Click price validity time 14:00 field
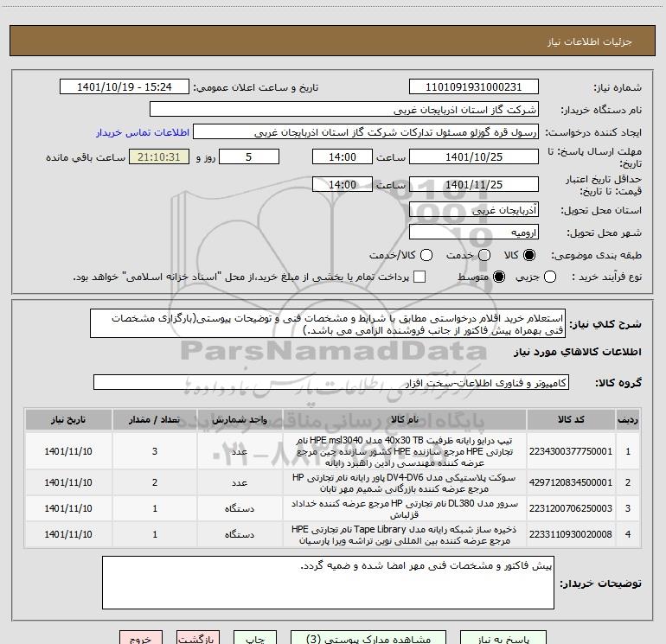The image size is (666, 644). pos(343,184)
